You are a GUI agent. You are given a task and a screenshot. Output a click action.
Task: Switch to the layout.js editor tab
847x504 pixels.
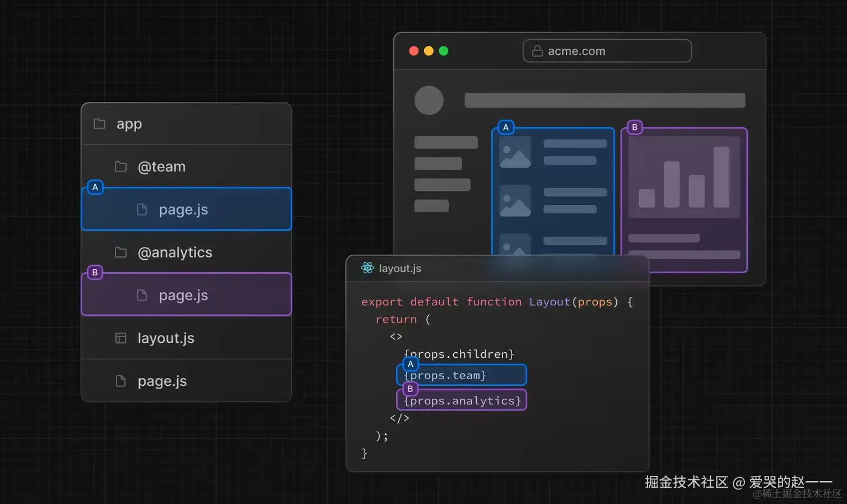coord(391,268)
